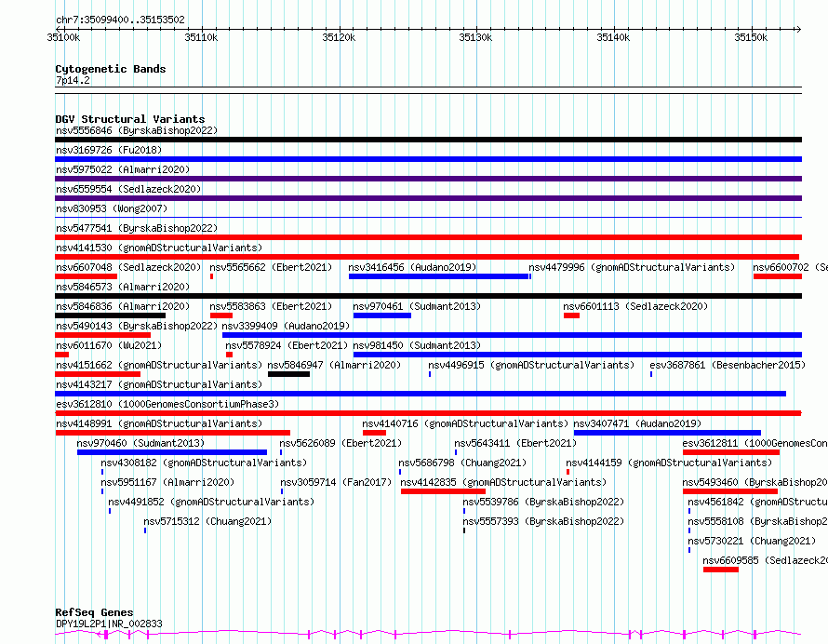
Task: Open esv3612810 (1000GenomesConsortiumPhase3) label
Action: (167, 404)
